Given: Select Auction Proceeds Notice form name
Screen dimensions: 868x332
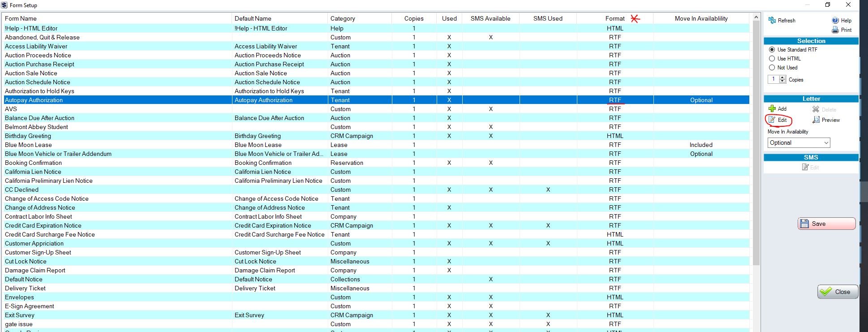Looking at the screenshot, I should pyautogui.click(x=38, y=55).
